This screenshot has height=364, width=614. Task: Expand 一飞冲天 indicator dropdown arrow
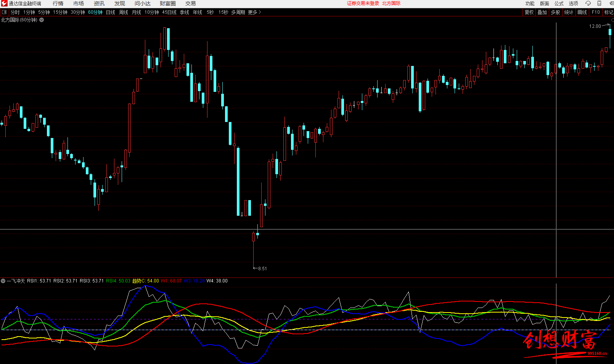click(3, 281)
